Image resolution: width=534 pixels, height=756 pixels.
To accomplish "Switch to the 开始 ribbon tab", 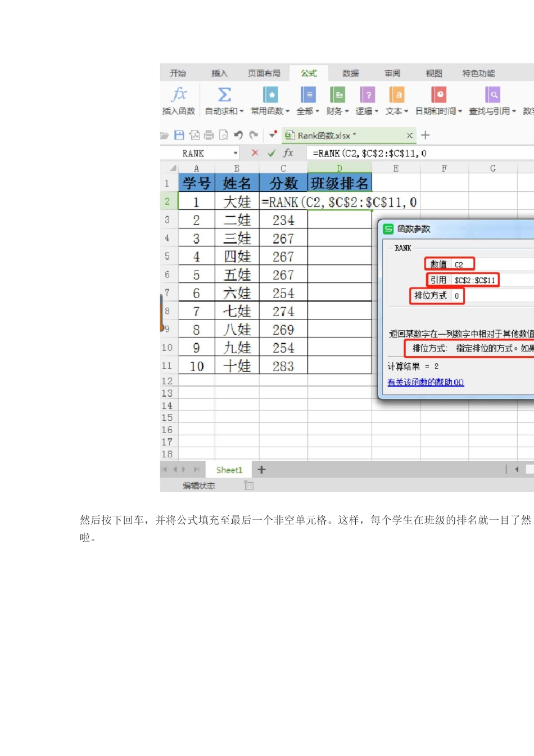I will tap(178, 73).
